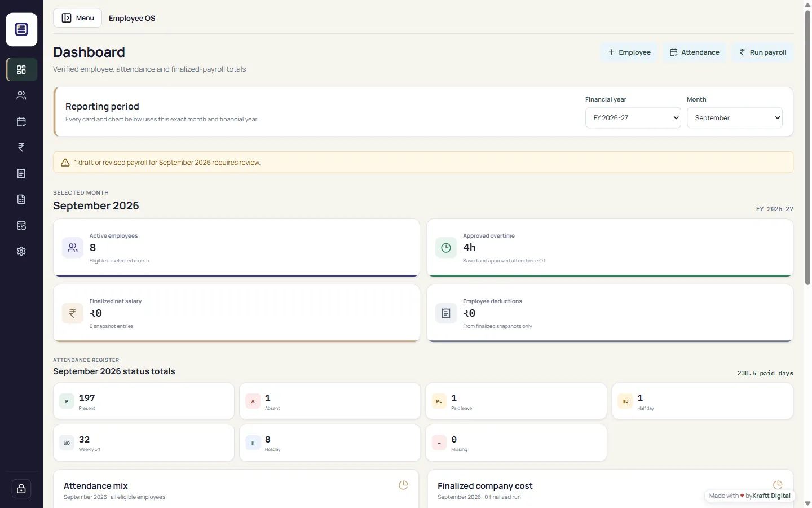Click the 'September 2026 status totals' heading

click(x=114, y=371)
